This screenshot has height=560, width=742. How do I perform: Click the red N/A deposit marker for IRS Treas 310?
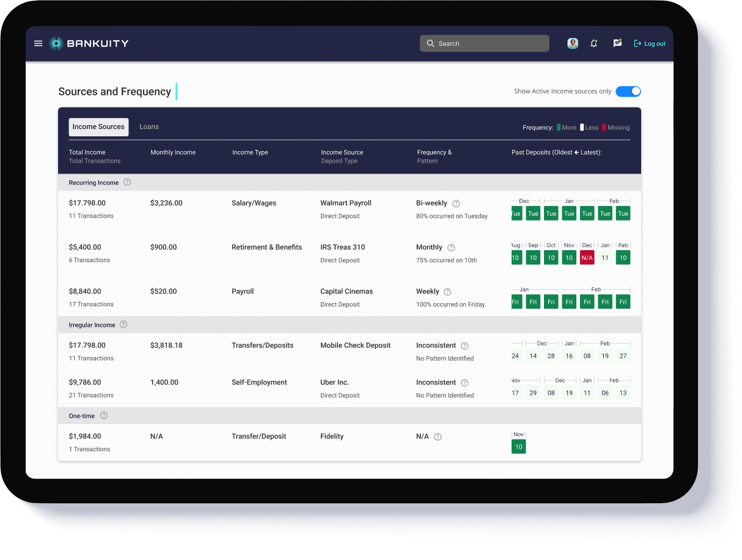coord(587,257)
